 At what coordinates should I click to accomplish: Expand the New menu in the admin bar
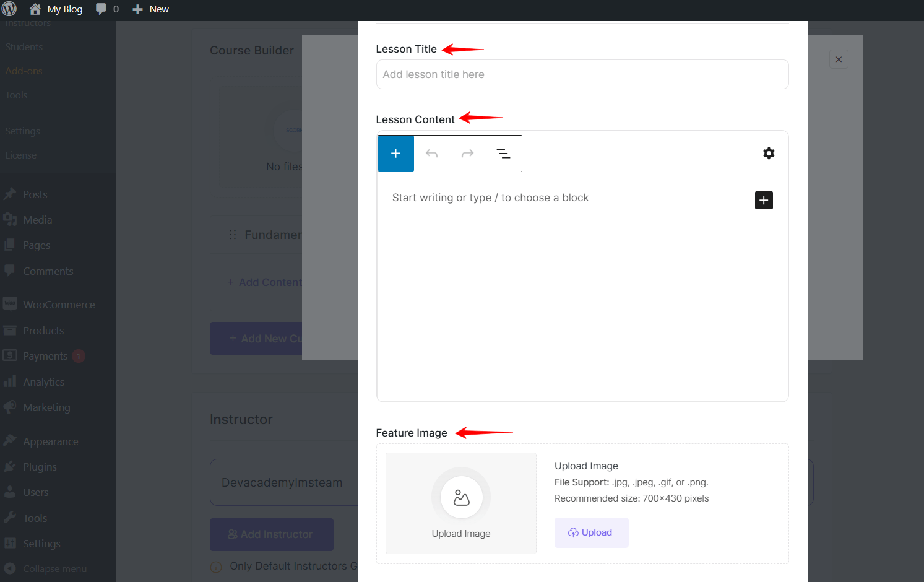pyautogui.click(x=150, y=9)
